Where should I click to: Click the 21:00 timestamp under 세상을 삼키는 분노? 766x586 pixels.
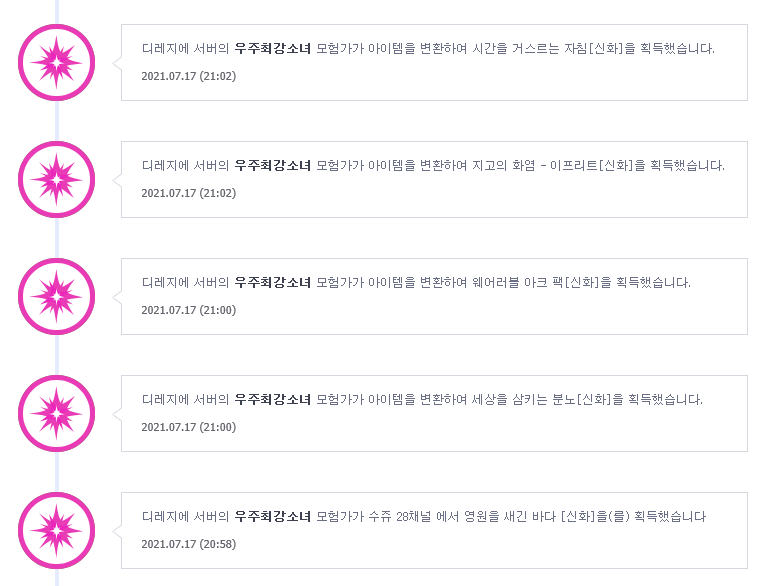tap(189, 427)
